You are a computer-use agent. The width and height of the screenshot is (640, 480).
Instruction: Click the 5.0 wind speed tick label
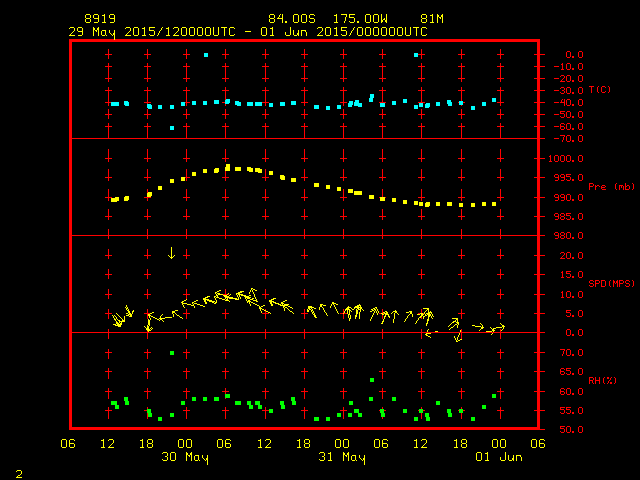click(x=574, y=314)
